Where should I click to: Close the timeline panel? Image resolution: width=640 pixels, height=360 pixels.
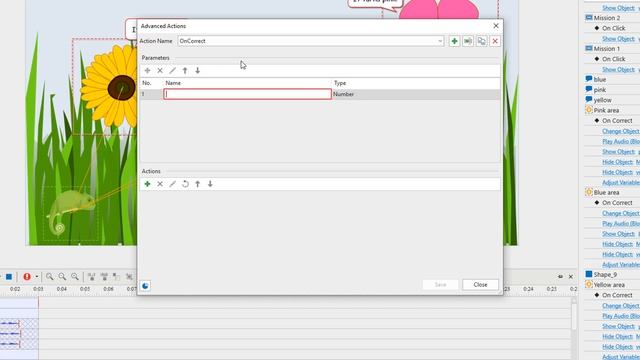tap(571, 277)
